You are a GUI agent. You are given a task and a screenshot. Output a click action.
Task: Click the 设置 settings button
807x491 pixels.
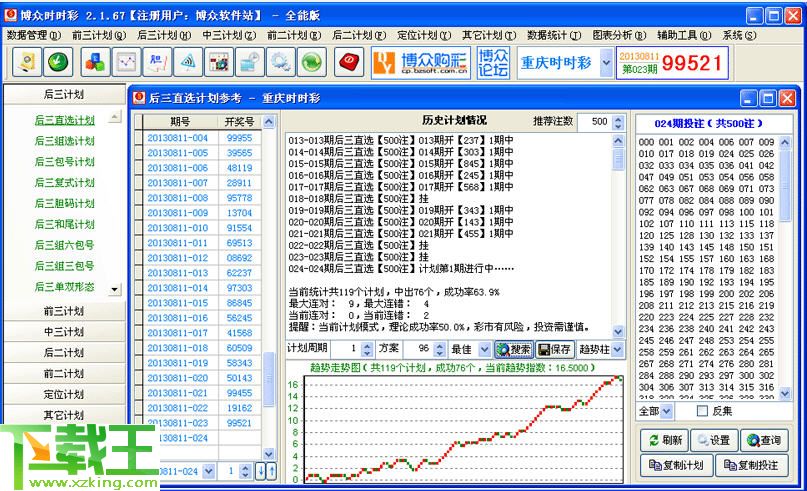pyautogui.click(x=714, y=440)
